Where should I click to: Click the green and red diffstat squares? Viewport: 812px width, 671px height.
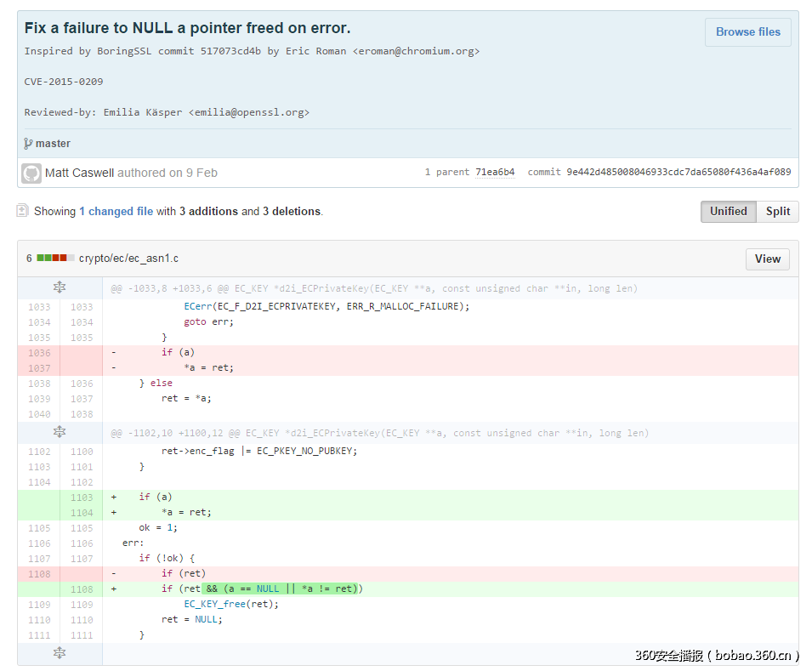[52, 259]
